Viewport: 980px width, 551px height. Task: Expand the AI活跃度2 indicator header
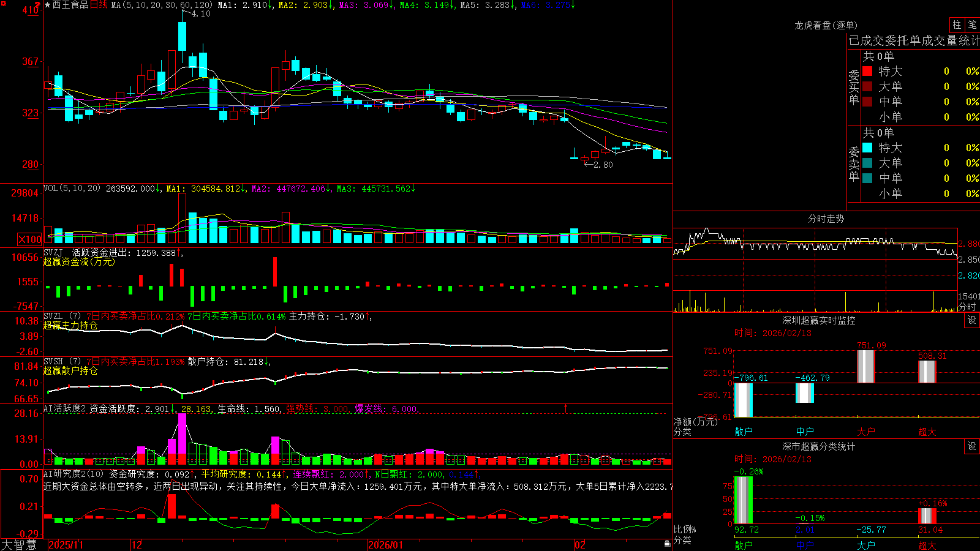(65, 408)
